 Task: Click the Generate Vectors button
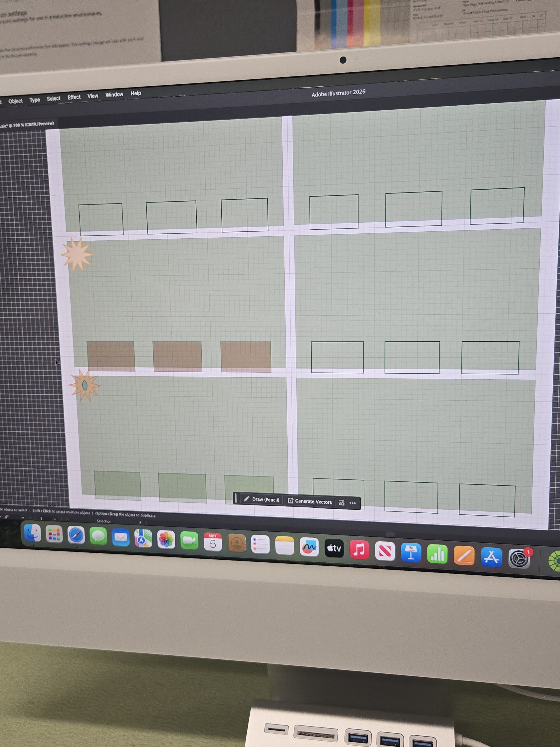309,502
